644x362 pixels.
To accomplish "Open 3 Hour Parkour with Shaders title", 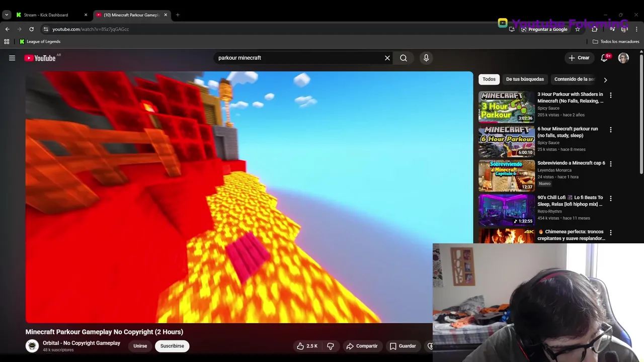I will pos(571,98).
